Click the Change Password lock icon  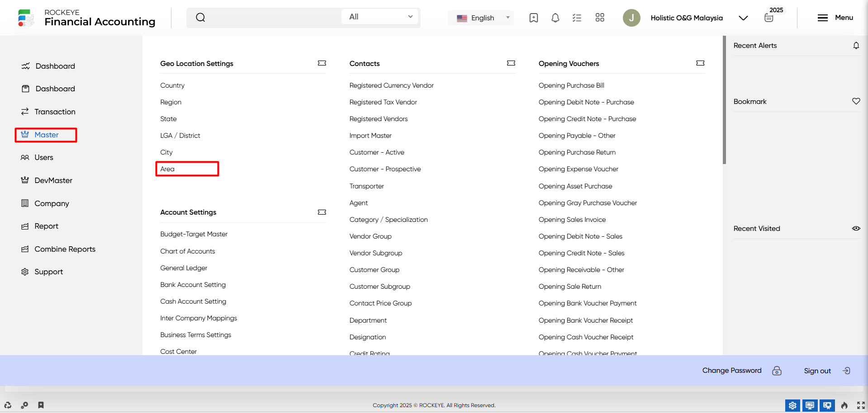click(777, 371)
